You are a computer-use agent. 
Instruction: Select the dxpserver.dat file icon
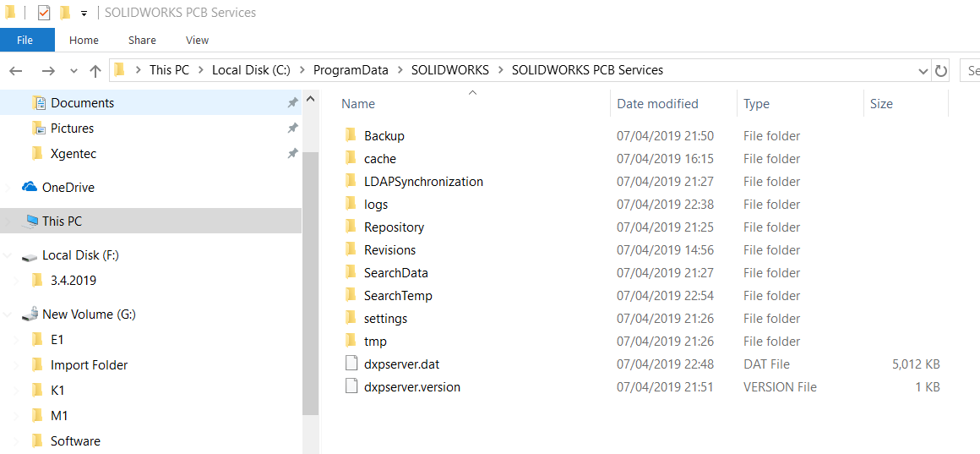[x=351, y=364]
